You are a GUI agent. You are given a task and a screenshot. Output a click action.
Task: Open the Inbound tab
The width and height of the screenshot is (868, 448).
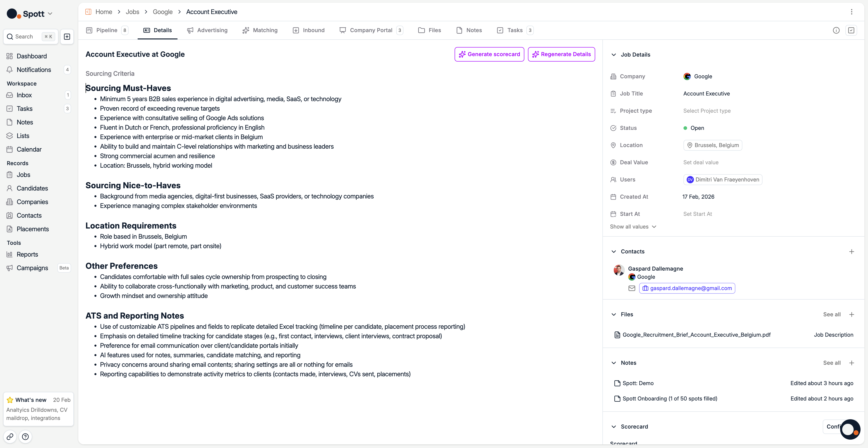pyautogui.click(x=308, y=30)
